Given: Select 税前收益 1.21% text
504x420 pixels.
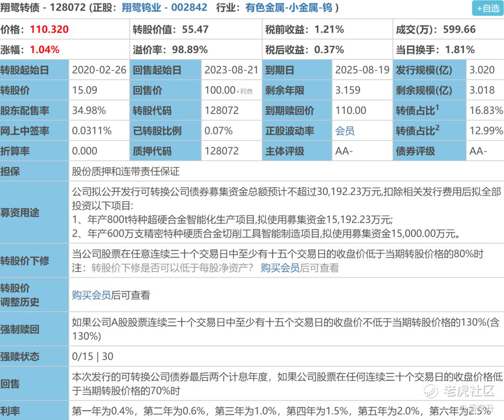Looking at the screenshot, I should [x=304, y=29].
